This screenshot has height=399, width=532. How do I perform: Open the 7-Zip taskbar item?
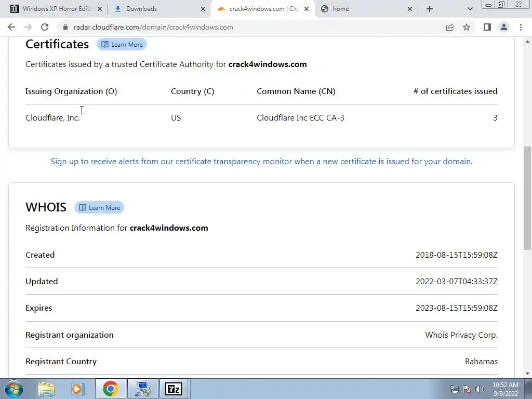tap(174, 389)
